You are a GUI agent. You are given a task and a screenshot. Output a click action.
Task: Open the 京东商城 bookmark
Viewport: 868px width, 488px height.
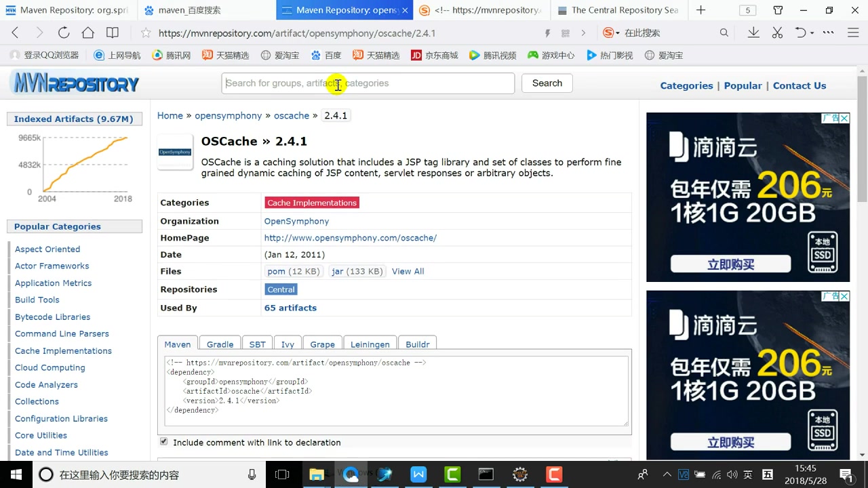(x=435, y=56)
